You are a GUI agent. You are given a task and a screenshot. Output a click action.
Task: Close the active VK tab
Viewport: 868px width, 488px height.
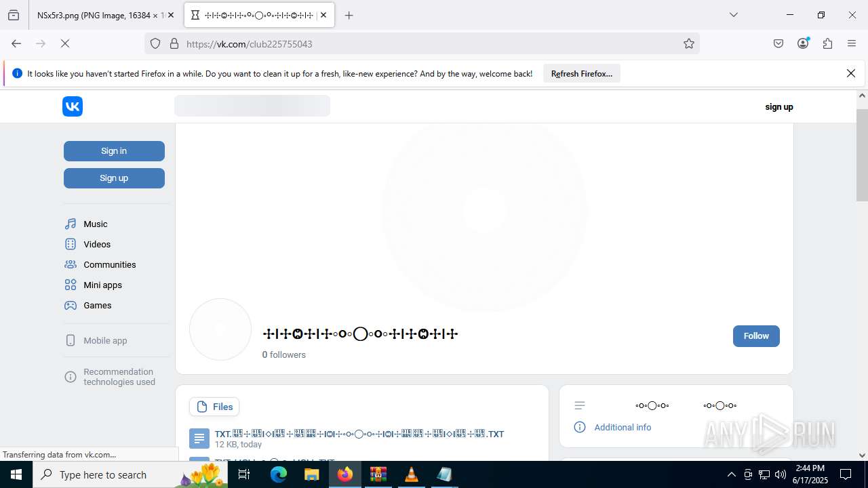coord(323,15)
